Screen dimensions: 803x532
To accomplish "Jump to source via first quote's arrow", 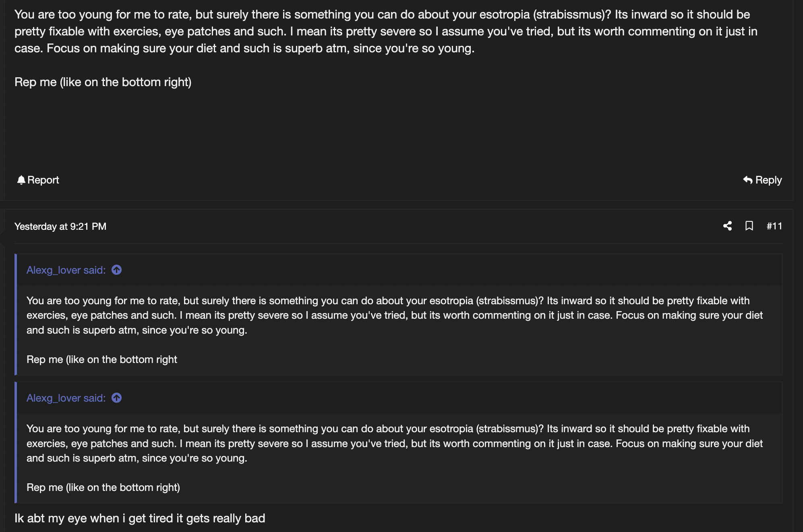I will coord(117,270).
